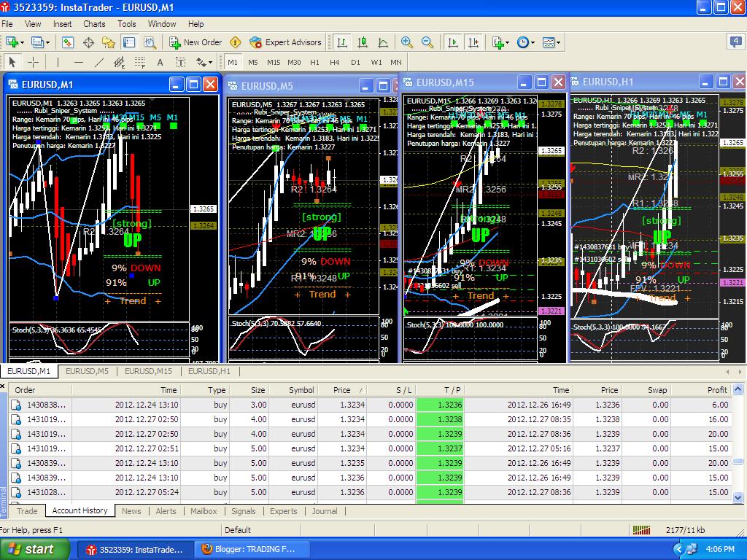This screenshot has width=747, height=560.
Task: Click the terminal scrollbar down arrow
Action: click(x=738, y=497)
